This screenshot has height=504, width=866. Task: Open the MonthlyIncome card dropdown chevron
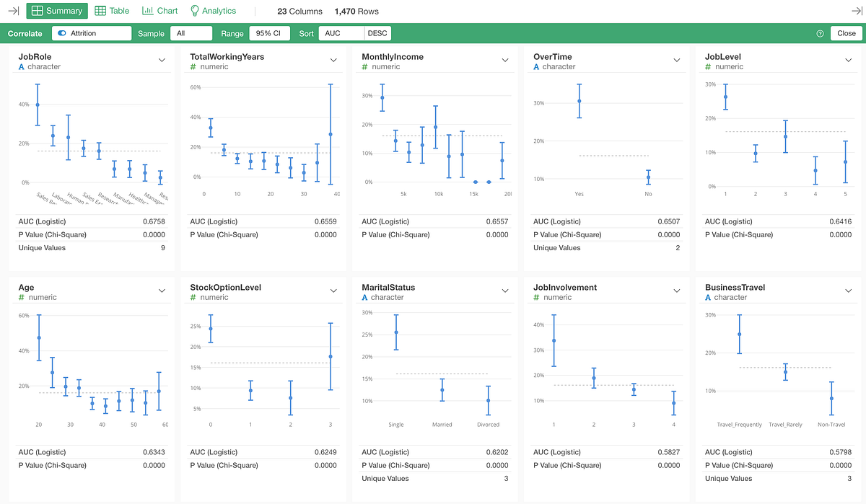(505, 61)
